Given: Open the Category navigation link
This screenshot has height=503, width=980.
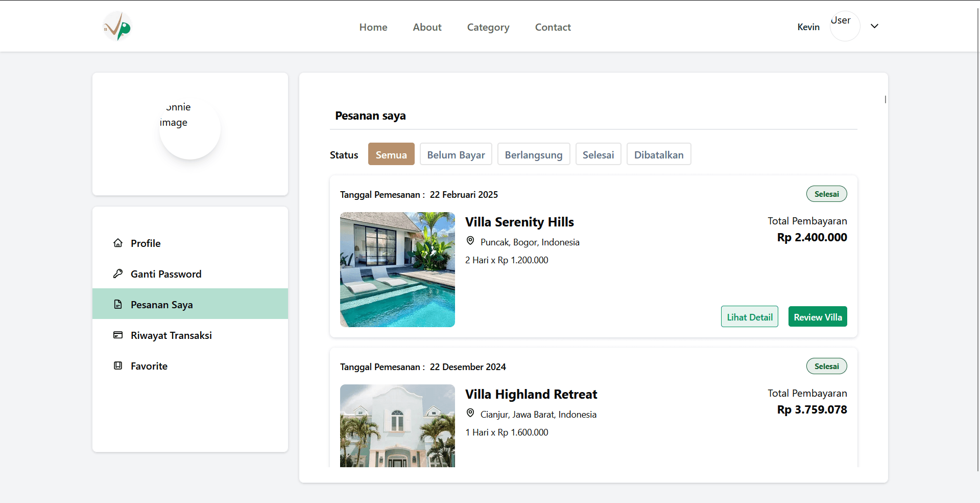Looking at the screenshot, I should tap(488, 27).
